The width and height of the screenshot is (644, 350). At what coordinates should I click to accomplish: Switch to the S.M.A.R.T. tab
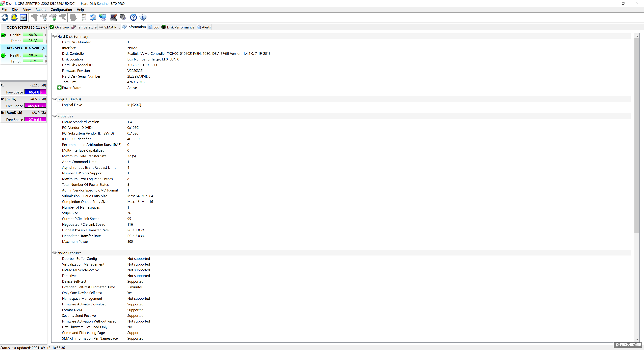coord(109,27)
